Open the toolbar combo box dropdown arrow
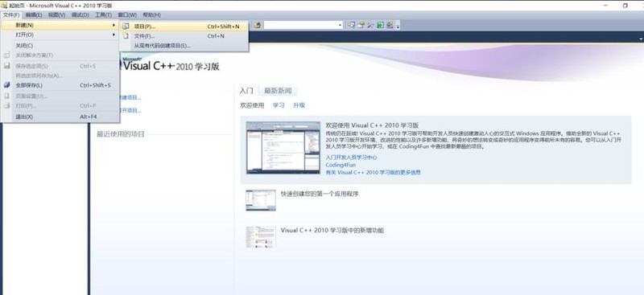This screenshot has height=295, width=644. pos(340,26)
